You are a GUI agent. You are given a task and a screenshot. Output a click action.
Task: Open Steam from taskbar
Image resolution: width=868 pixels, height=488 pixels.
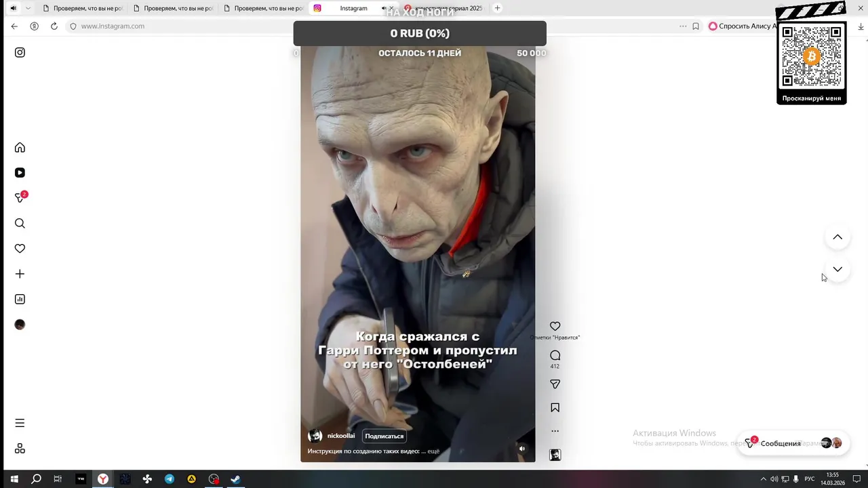(235, 479)
